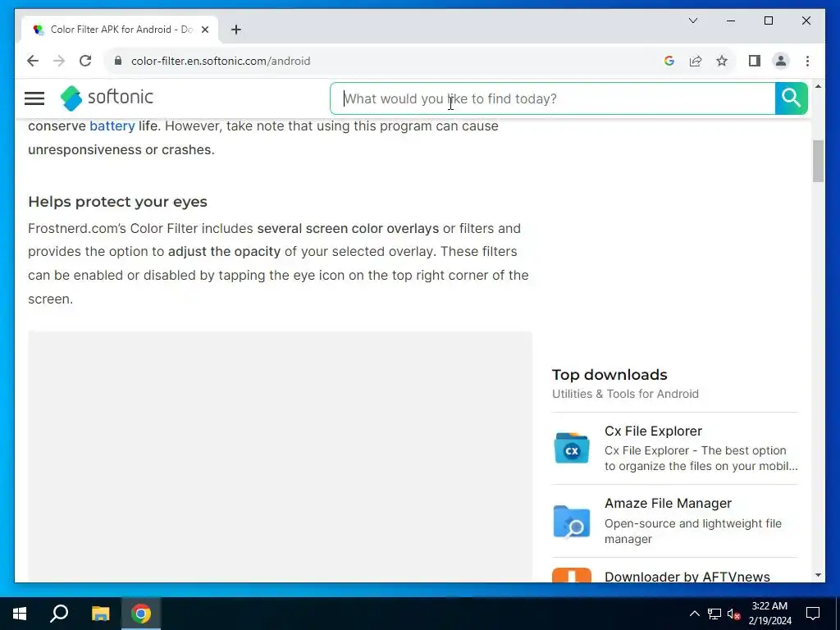Go back to the previous page
840x630 pixels.
(33, 61)
